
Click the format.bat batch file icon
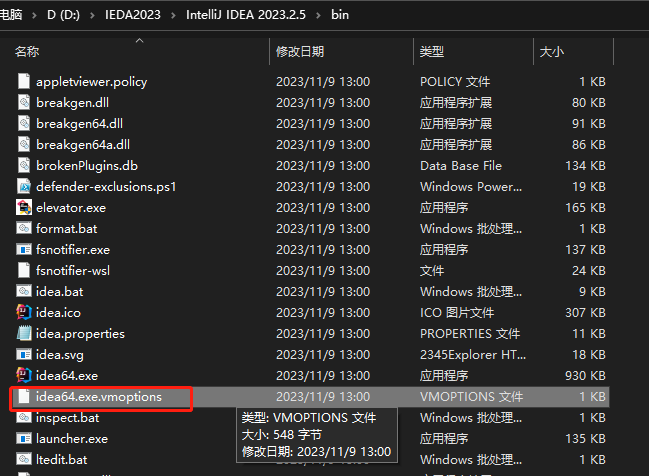24,228
